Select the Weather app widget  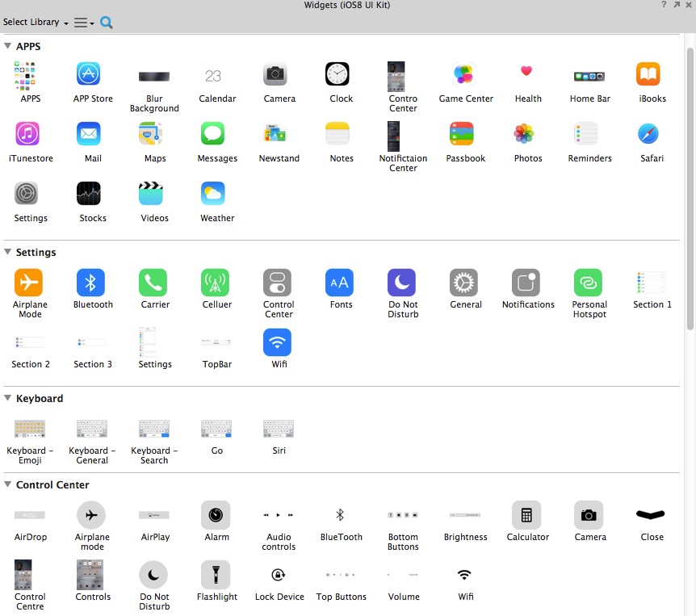coord(213,194)
